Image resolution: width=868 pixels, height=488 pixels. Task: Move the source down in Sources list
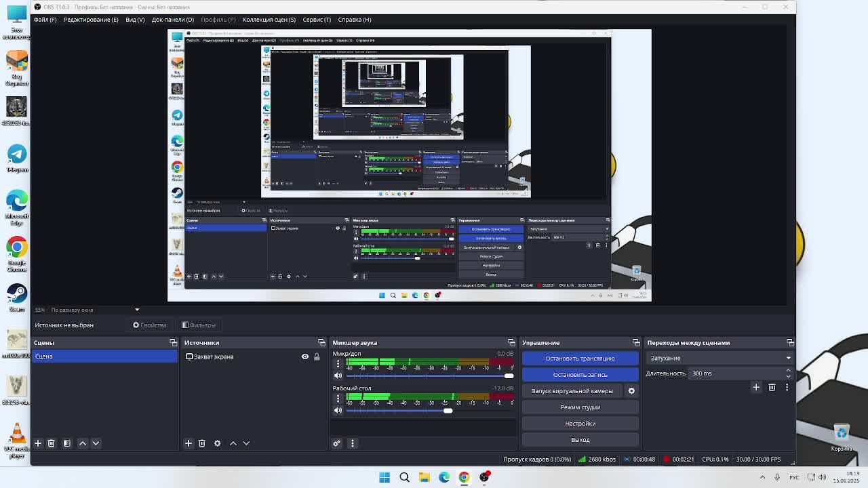(x=246, y=443)
